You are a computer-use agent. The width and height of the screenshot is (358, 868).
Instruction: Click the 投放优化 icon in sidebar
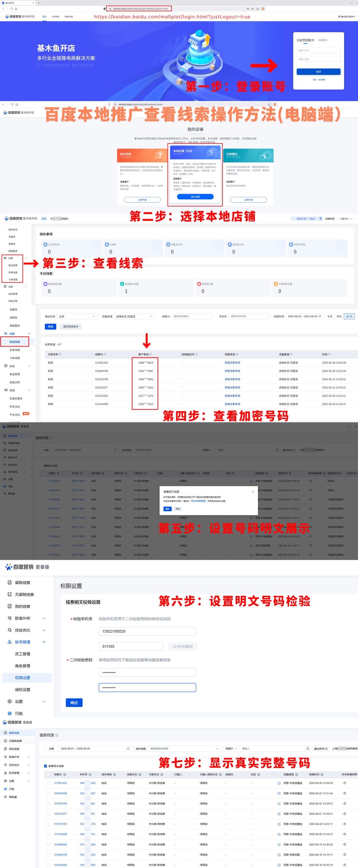[10, 630]
